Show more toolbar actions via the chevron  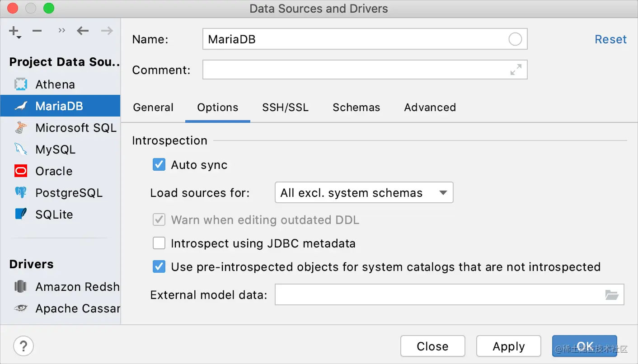point(62,31)
